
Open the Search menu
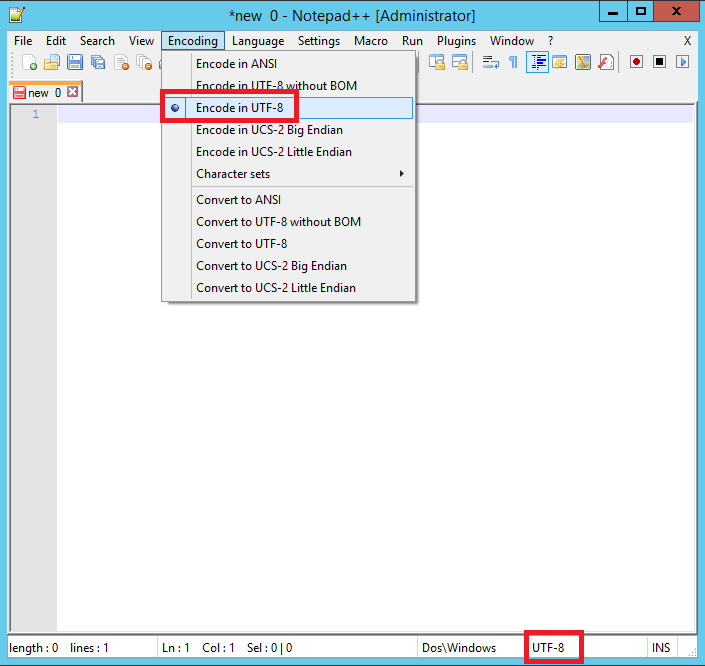97,41
